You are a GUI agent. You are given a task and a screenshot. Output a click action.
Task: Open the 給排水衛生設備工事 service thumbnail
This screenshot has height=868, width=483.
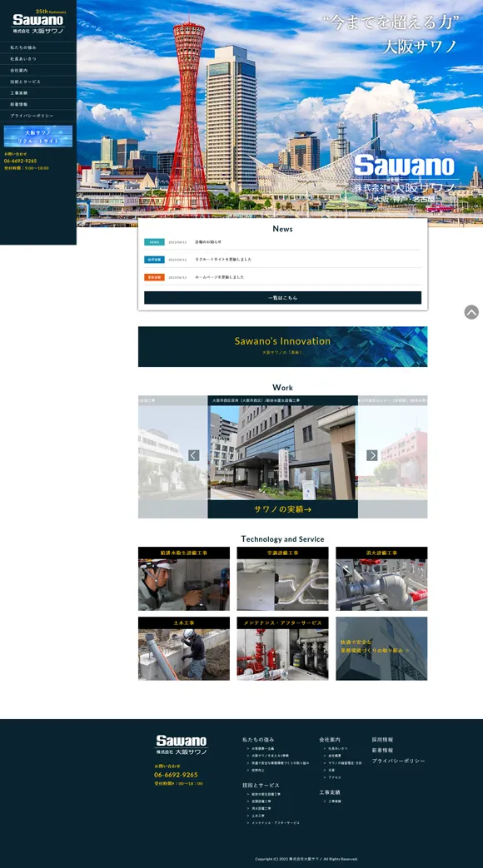[184, 579]
